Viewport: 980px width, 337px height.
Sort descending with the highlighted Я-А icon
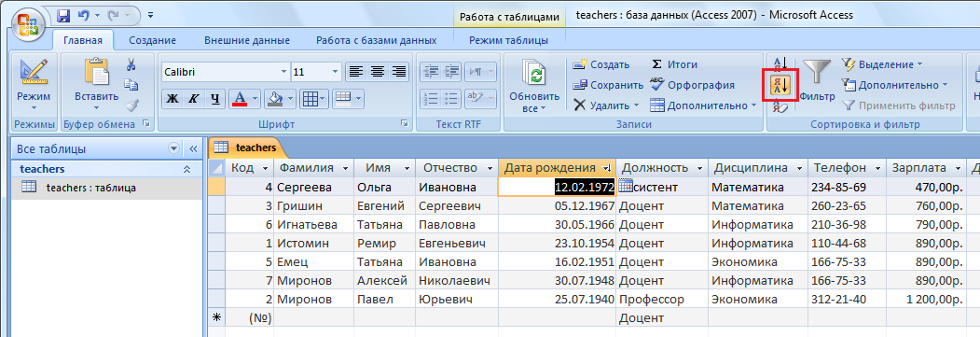781,84
